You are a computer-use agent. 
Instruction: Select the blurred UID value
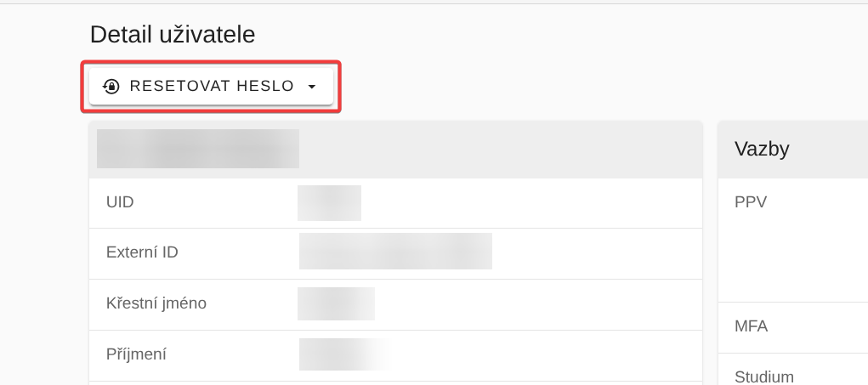click(x=329, y=202)
